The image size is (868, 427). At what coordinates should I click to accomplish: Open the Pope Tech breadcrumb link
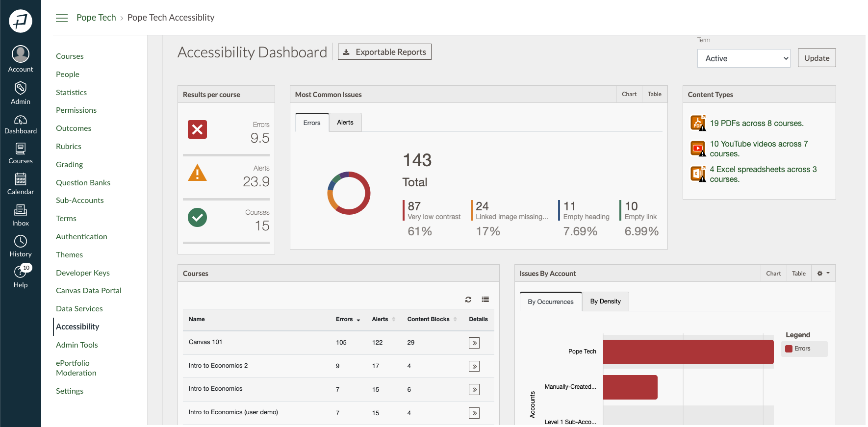96,18
